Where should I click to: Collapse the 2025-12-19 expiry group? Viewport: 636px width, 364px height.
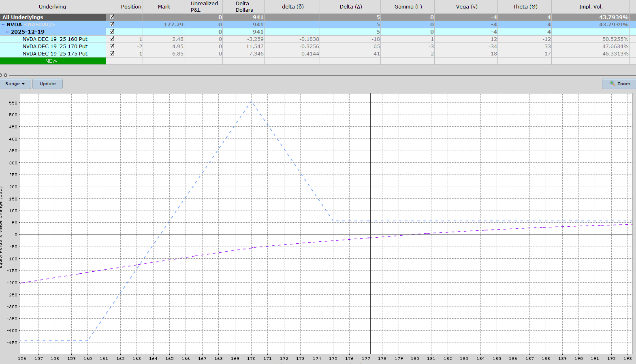pyautogui.click(x=7, y=32)
